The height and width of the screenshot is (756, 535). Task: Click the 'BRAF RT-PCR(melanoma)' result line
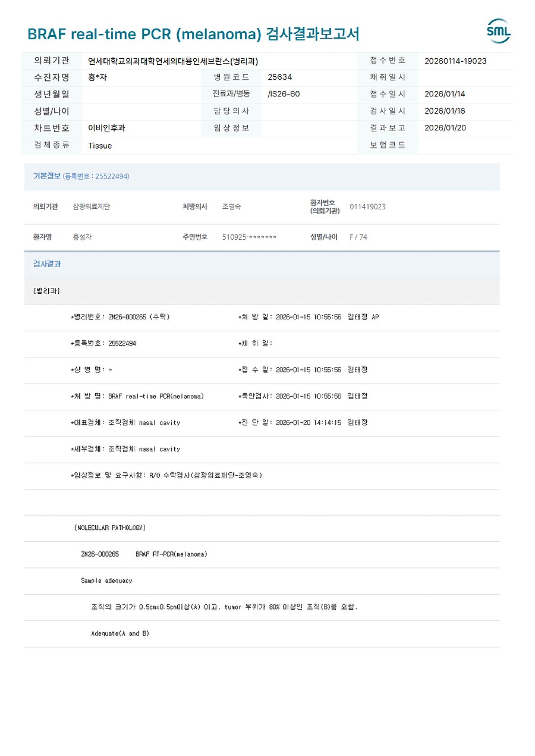click(171, 554)
